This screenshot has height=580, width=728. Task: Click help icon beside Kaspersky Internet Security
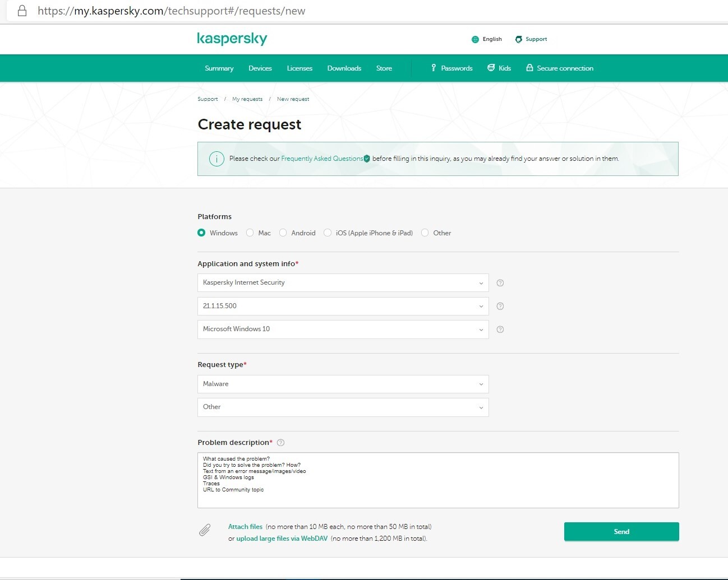(x=500, y=283)
